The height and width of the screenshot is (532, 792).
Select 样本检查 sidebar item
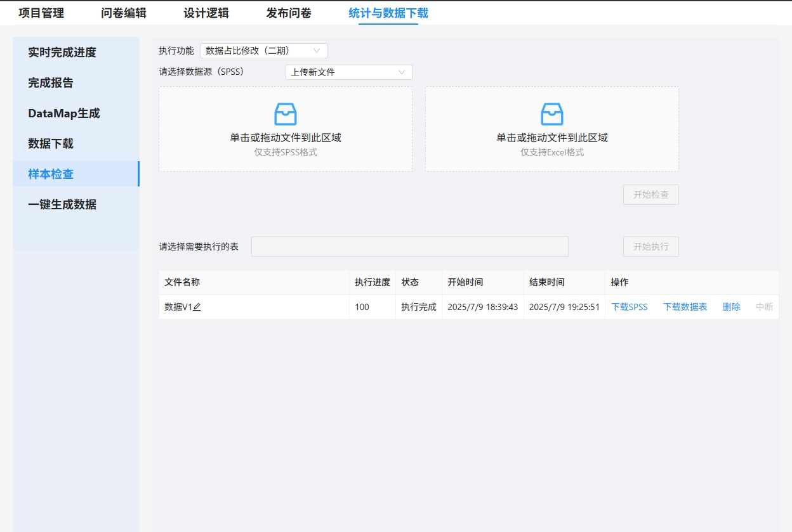pos(76,174)
